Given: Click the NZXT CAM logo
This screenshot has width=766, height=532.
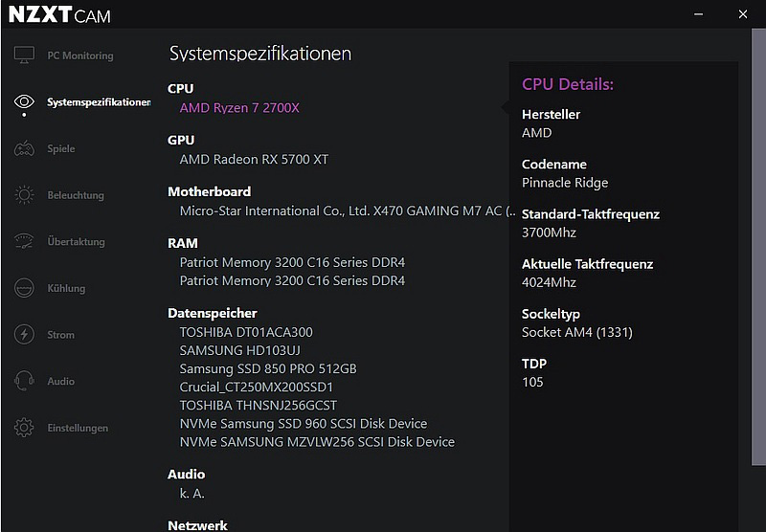Looking at the screenshot, I should pyautogui.click(x=59, y=14).
